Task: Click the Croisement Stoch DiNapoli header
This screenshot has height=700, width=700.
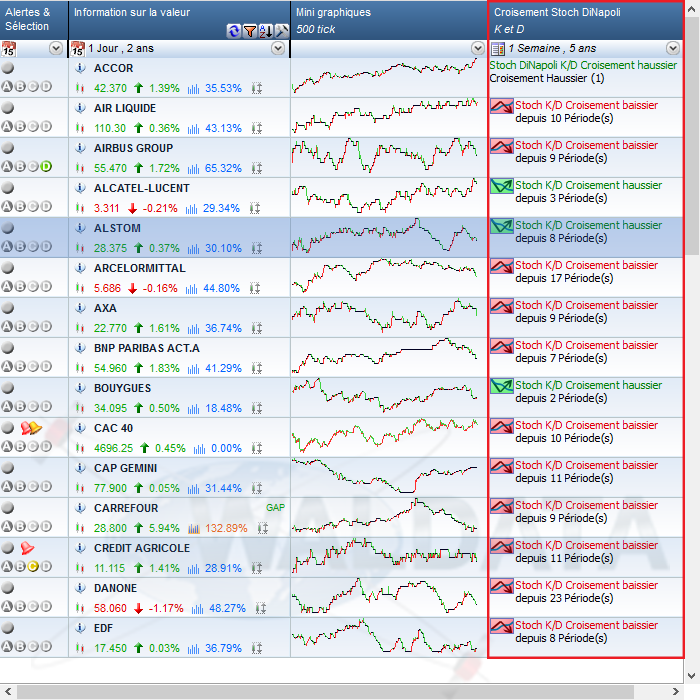Action: coord(585,20)
